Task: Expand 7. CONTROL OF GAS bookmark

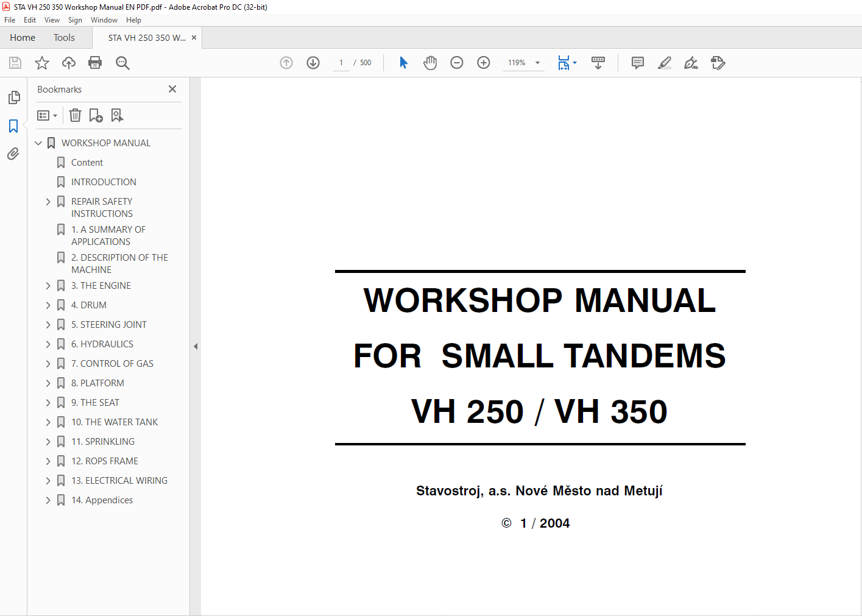Action: click(x=48, y=364)
